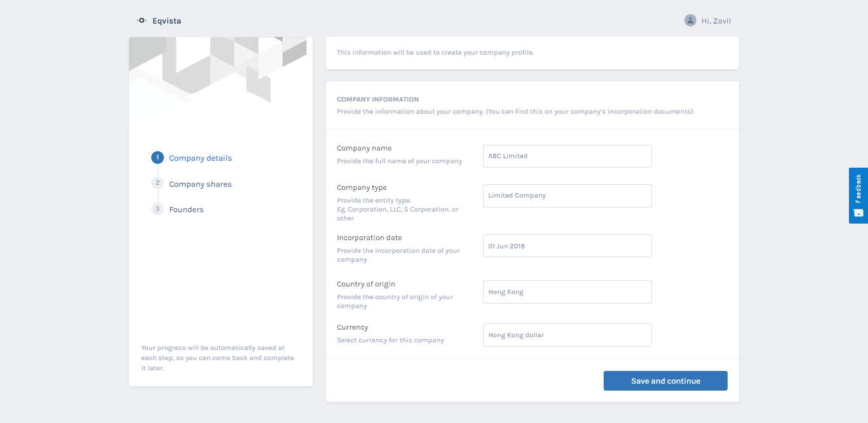Click the Save and continue button

665,381
